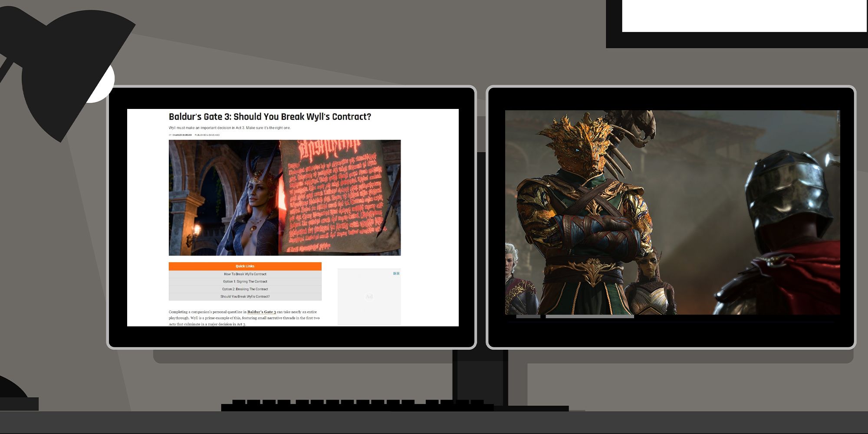Click author name Charles Burgar

(182, 135)
